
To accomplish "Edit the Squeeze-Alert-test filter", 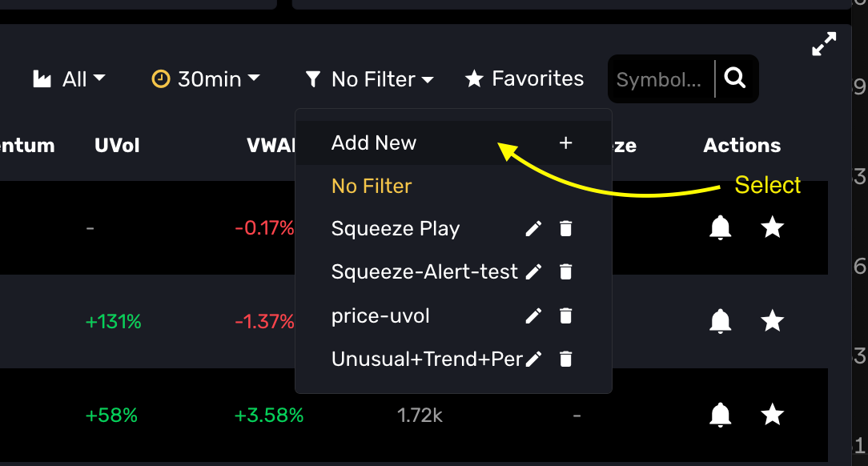I will coord(533,271).
